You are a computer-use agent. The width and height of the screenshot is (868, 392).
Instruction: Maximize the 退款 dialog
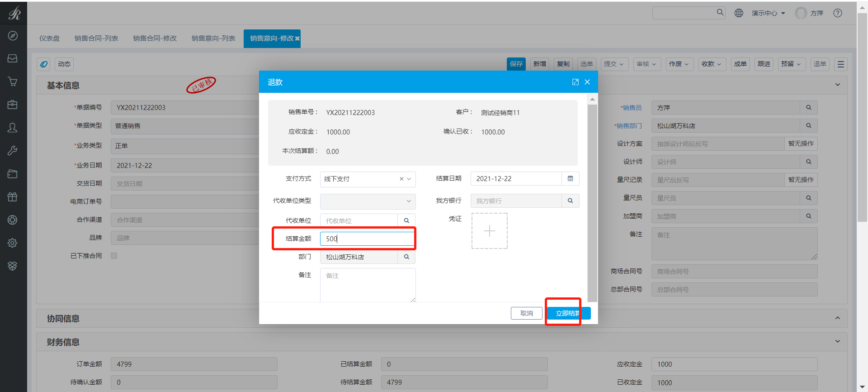point(575,82)
